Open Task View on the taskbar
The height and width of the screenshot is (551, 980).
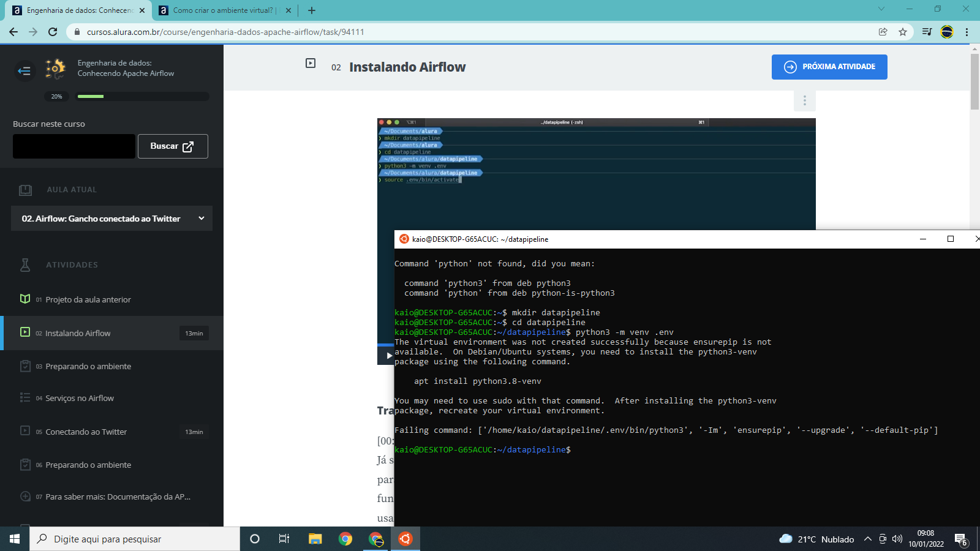284,539
